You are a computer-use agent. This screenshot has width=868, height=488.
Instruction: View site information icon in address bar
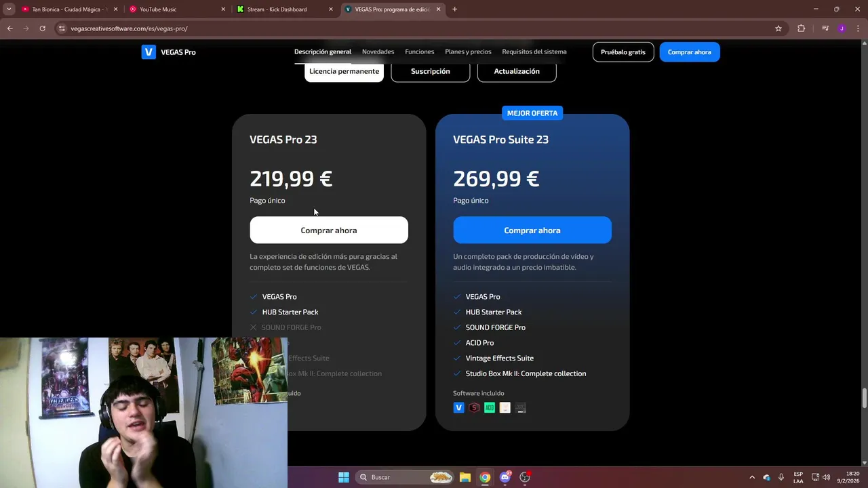click(62, 28)
